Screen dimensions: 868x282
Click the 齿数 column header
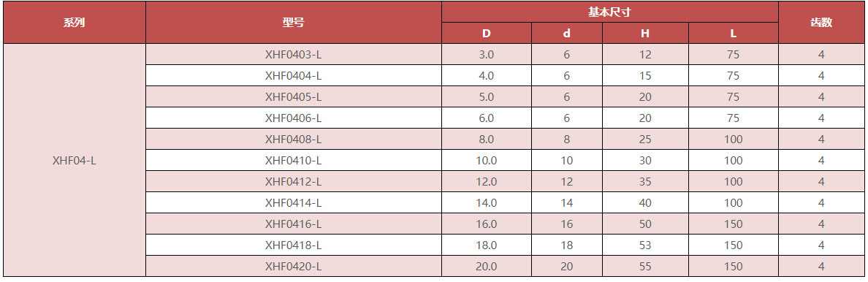(x=821, y=23)
